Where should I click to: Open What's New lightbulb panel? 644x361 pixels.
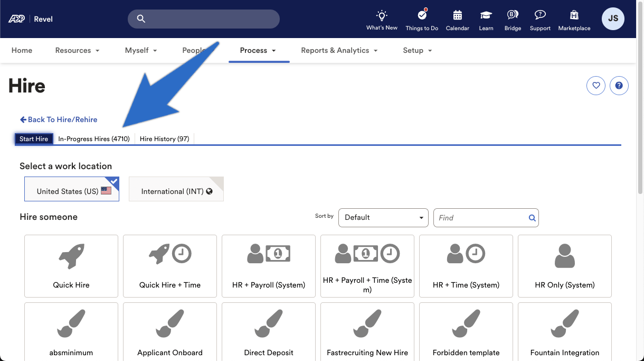pyautogui.click(x=382, y=18)
